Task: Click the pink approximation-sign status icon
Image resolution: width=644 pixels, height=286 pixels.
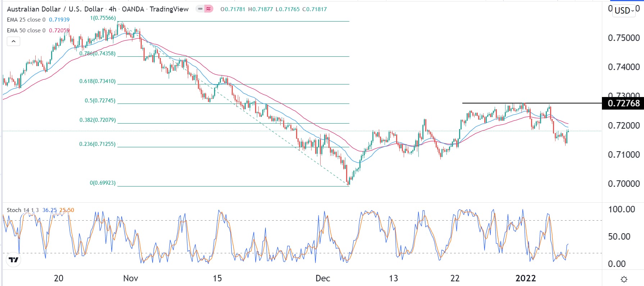Action: click(x=209, y=9)
